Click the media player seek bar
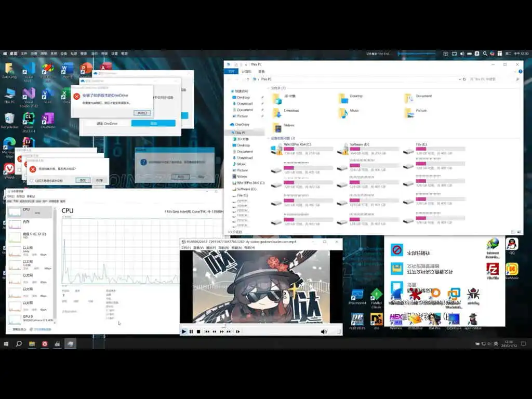 coord(261,326)
